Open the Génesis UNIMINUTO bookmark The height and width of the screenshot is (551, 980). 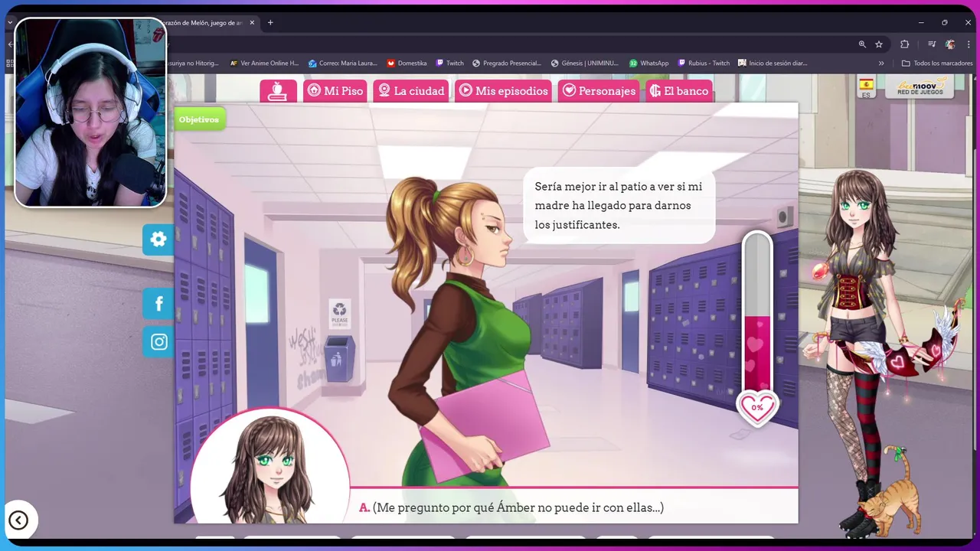point(586,64)
